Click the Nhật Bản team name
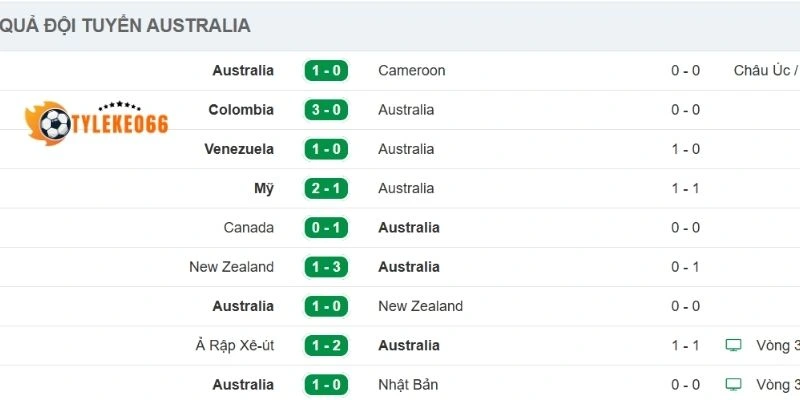 pos(408,384)
